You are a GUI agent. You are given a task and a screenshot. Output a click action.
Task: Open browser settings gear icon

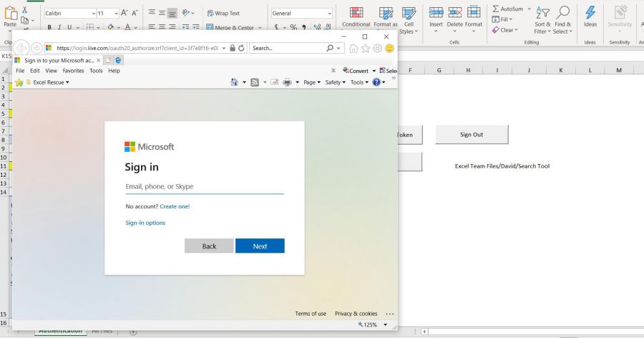click(x=377, y=48)
